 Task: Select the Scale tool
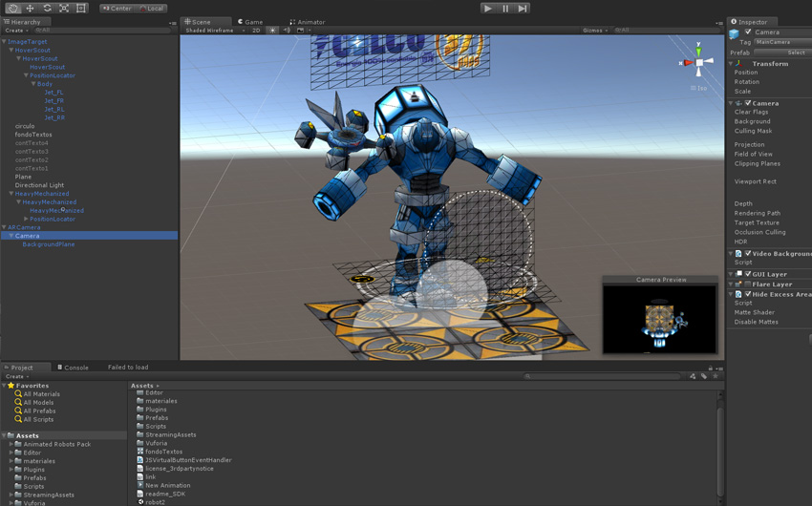[64, 8]
